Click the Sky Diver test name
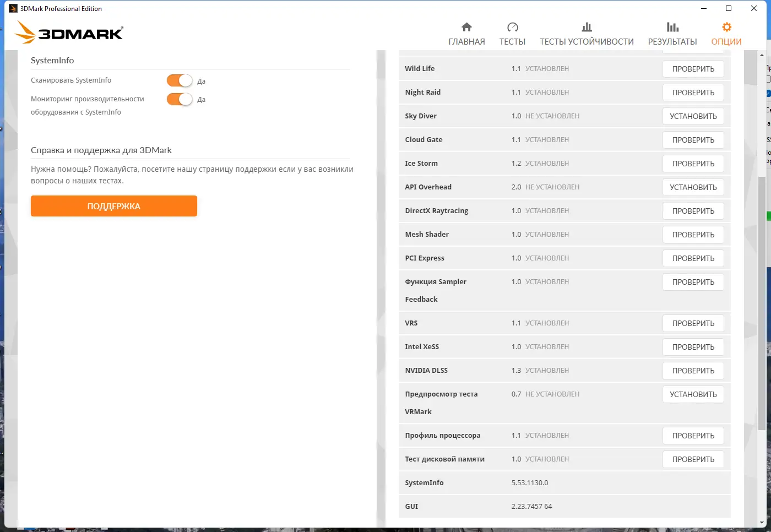This screenshot has width=771, height=532. click(421, 116)
